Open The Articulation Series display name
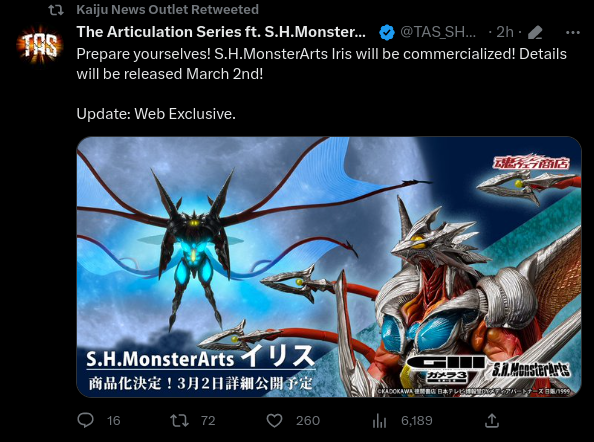 tap(221, 32)
